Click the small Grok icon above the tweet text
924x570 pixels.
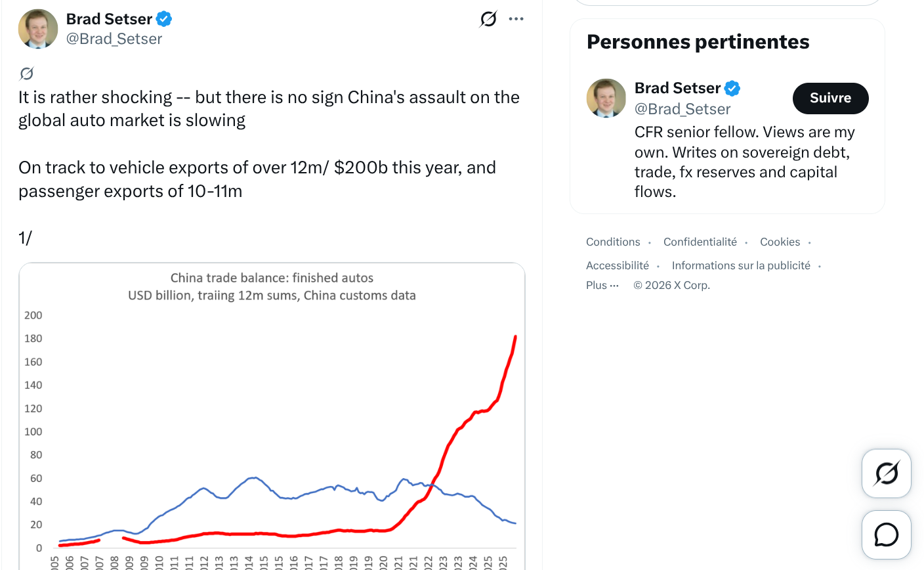[x=26, y=73]
